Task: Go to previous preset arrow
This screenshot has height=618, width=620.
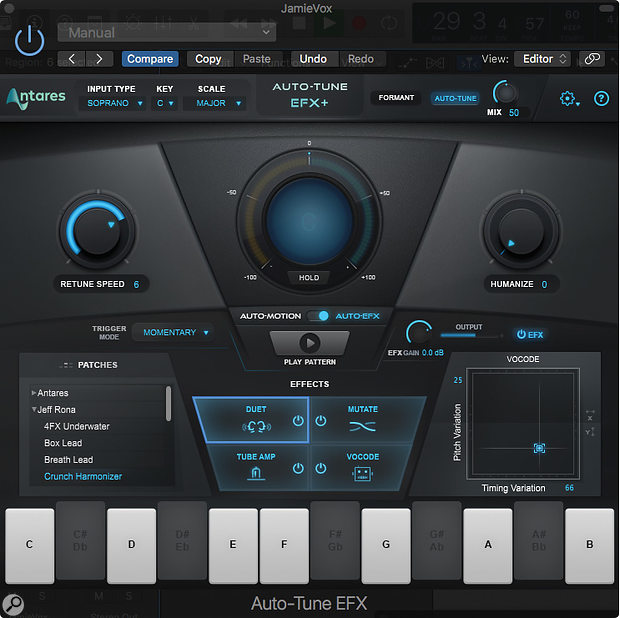Action: click(x=72, y=59)
